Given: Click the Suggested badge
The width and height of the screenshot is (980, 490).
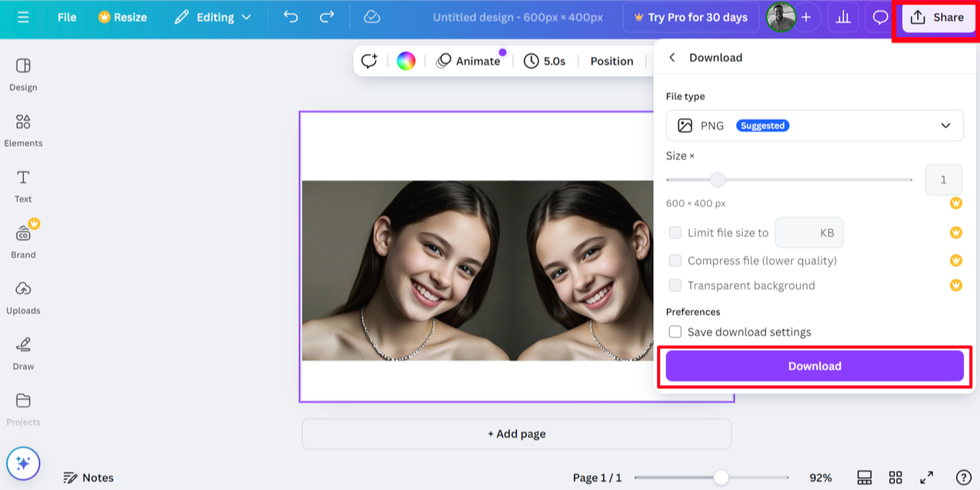Looking at the screenshot, I should [x=762, y=125].
